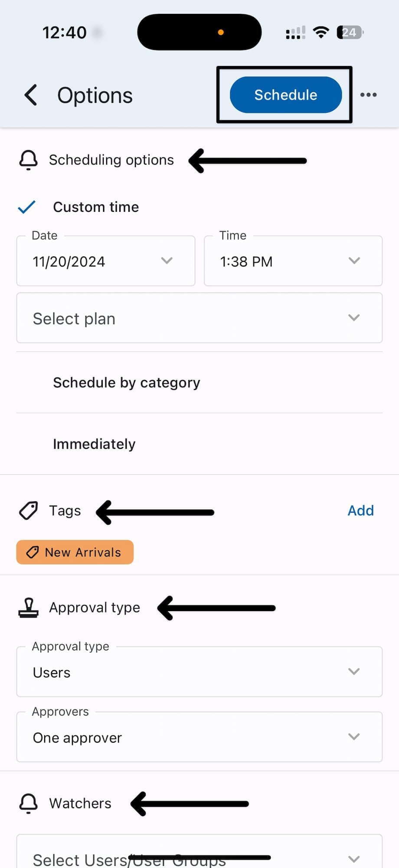Tap the Watchers bell icon
399x868 pixels.
[x=29, y=803]
